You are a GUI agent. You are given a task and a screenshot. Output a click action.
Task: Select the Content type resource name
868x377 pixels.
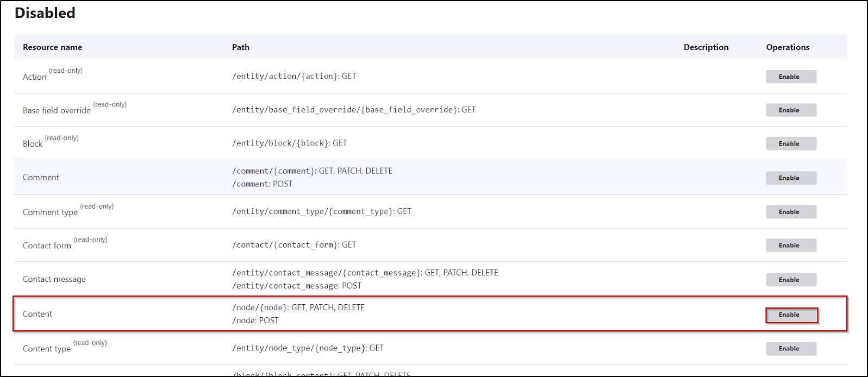pyautogui.click(x=47, y=349)
